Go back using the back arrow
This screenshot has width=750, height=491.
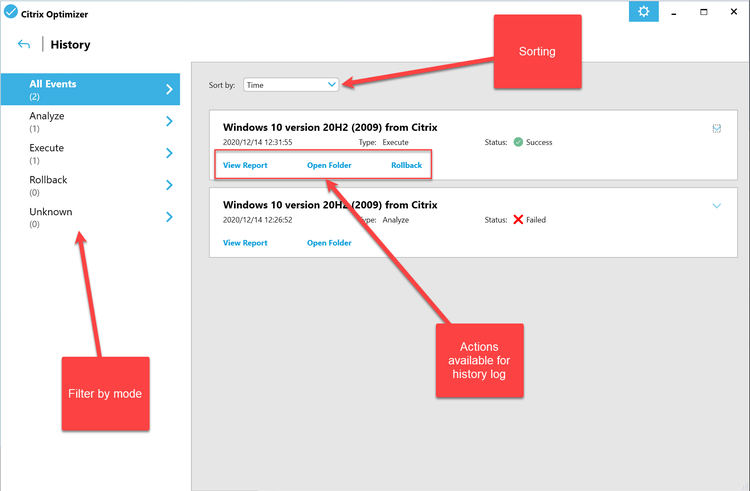[x=24, y=44]
